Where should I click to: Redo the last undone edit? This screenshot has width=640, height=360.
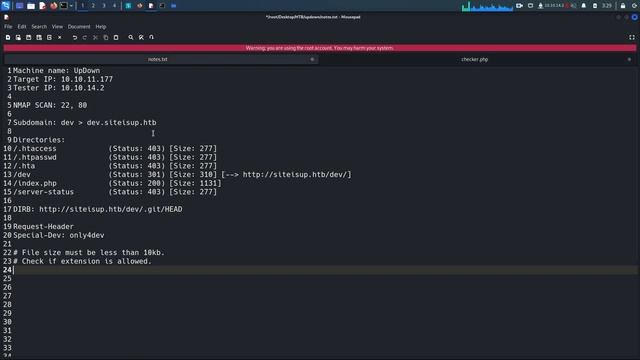pyautogui.click(x=85, y=37)
